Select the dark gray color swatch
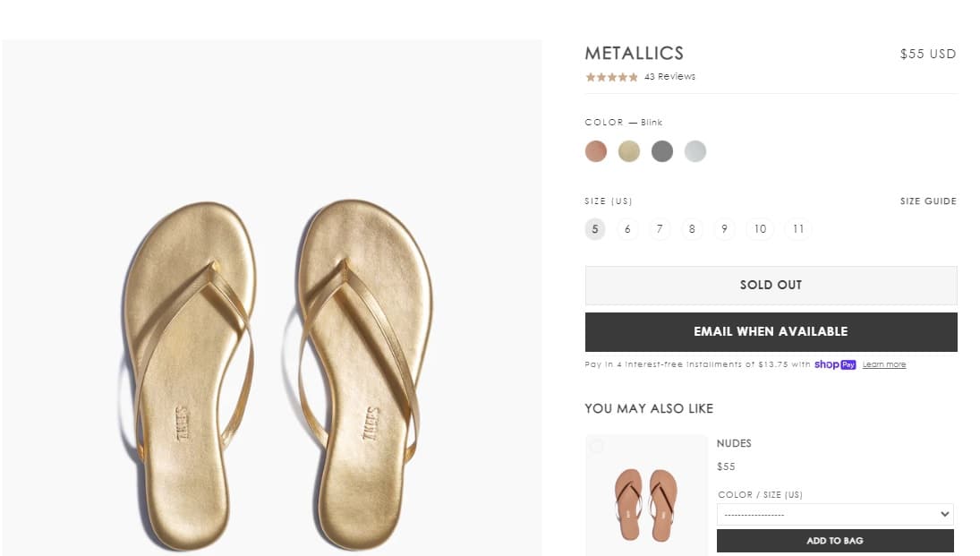980x556 pixels. click(x=662, y=151)
